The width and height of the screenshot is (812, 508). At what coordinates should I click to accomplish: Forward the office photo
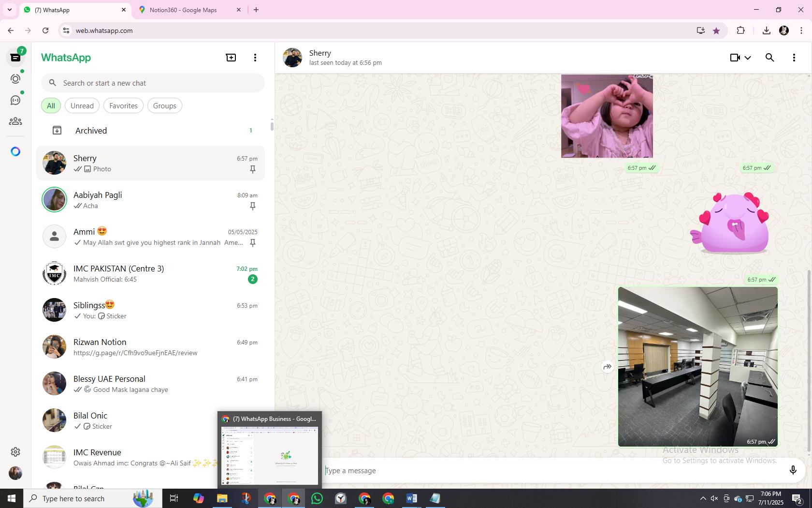click(607, 367)
